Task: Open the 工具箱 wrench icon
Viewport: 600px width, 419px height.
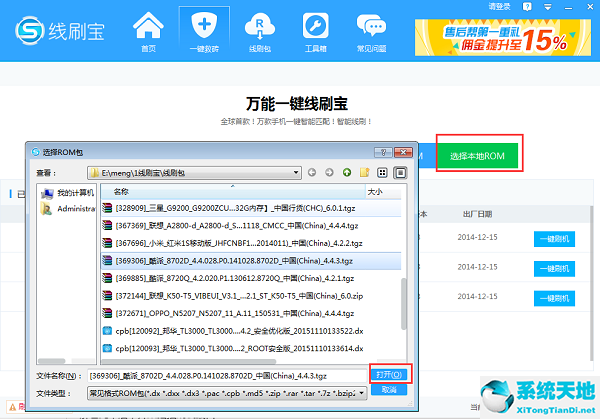Action: coord(316,31)
